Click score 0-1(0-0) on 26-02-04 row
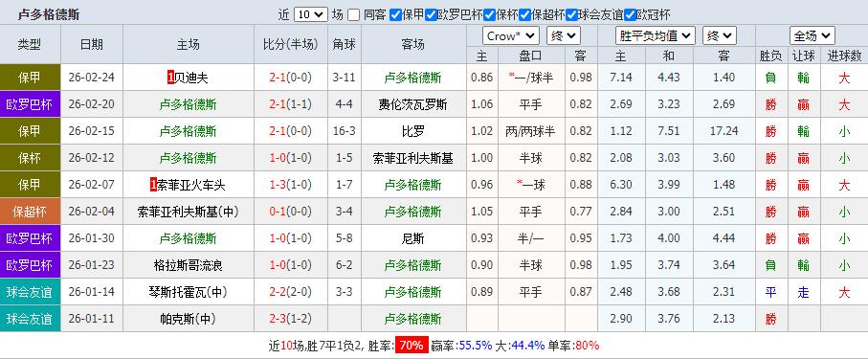 click(x=291, y=212)
